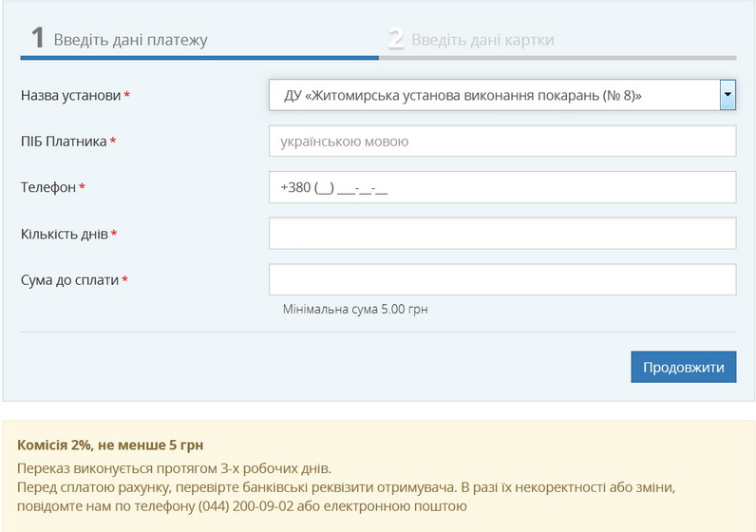This screenshot has width=756, height=532.
Task: Click the gray progress bar under step 2
Action: click(558, 58)
